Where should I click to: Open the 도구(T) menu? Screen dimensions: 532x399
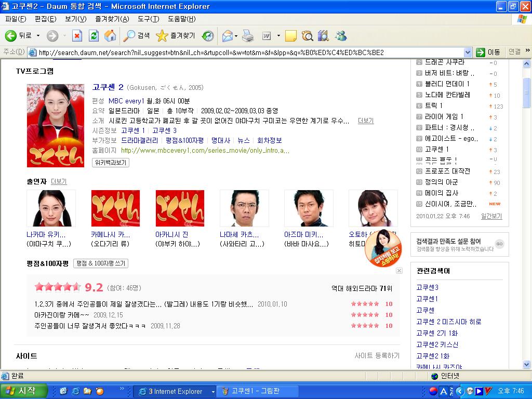point(148,19)
